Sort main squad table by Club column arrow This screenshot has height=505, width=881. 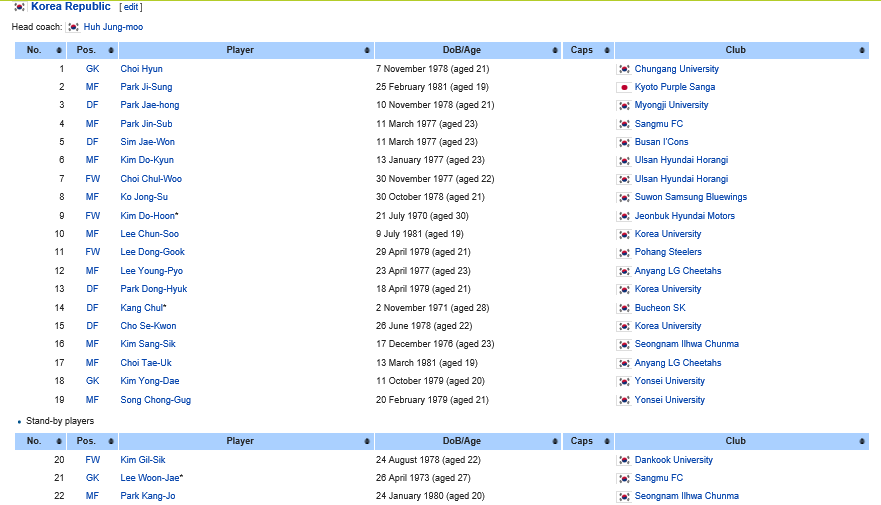tap(862, 50)
